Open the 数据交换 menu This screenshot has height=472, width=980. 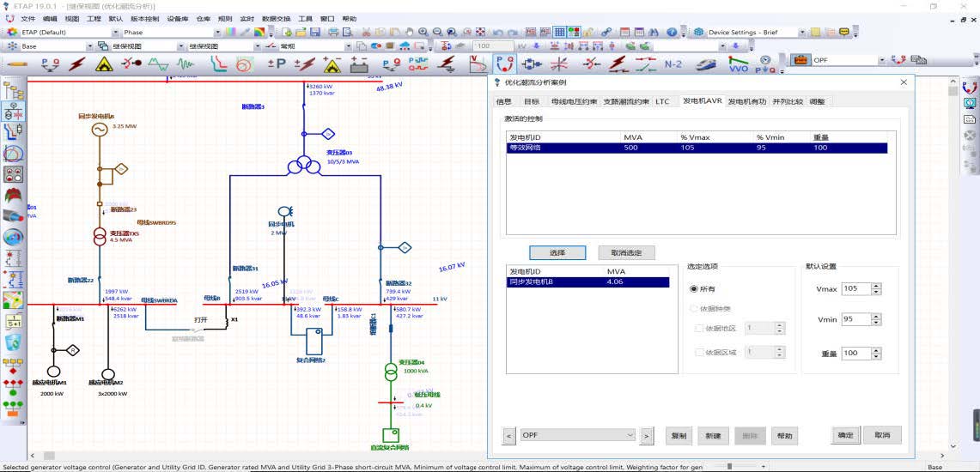[x=276, y=18]
